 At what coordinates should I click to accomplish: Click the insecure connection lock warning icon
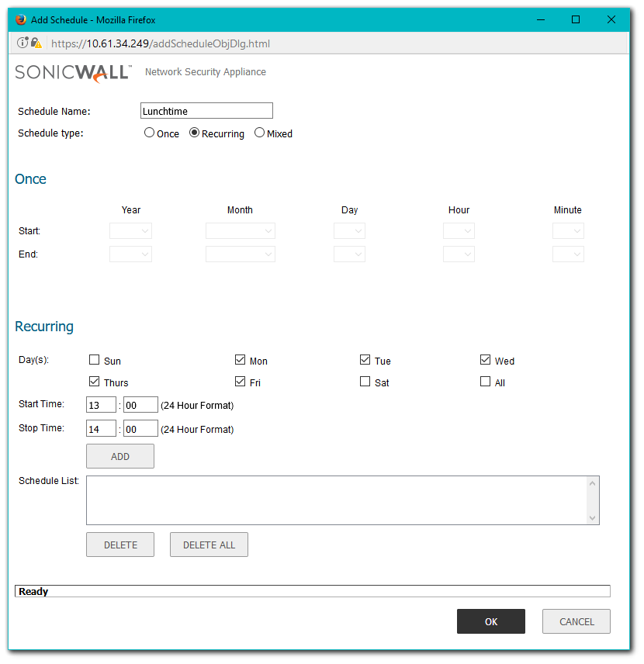click(x=36, y=43)
